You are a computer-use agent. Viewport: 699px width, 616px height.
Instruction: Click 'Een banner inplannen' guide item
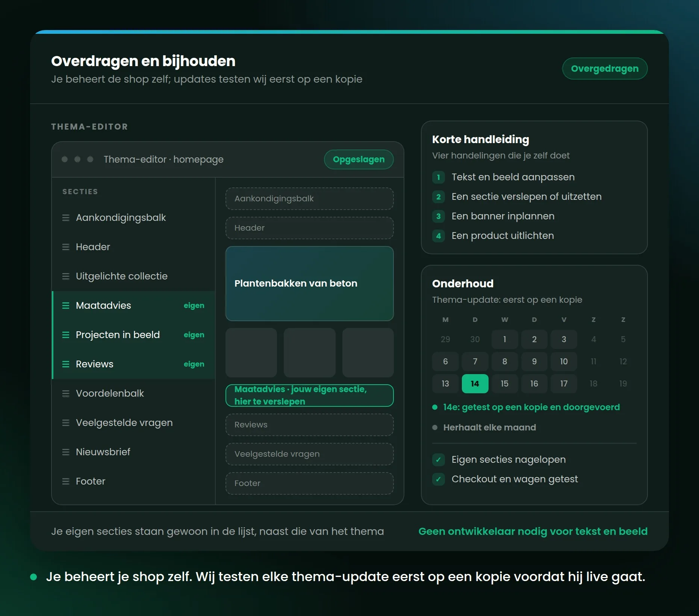pyautogui.click(x=503, y=216)
